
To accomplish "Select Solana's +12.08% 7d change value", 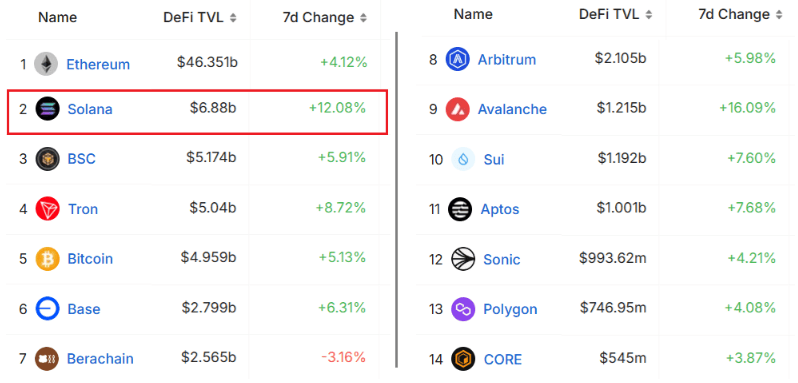I will pyautogui.click(x=337, y=108).
